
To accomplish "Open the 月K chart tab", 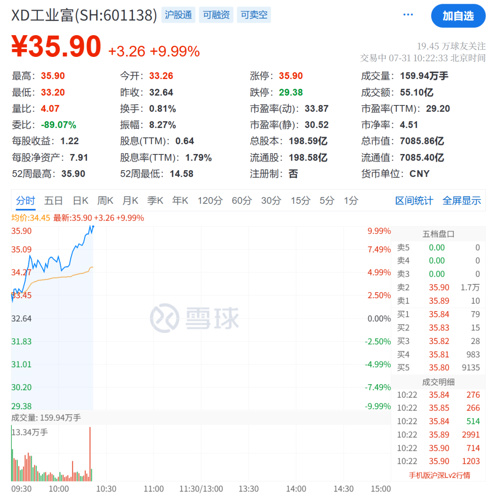I will pyautogui.click(x=130, y=201).
